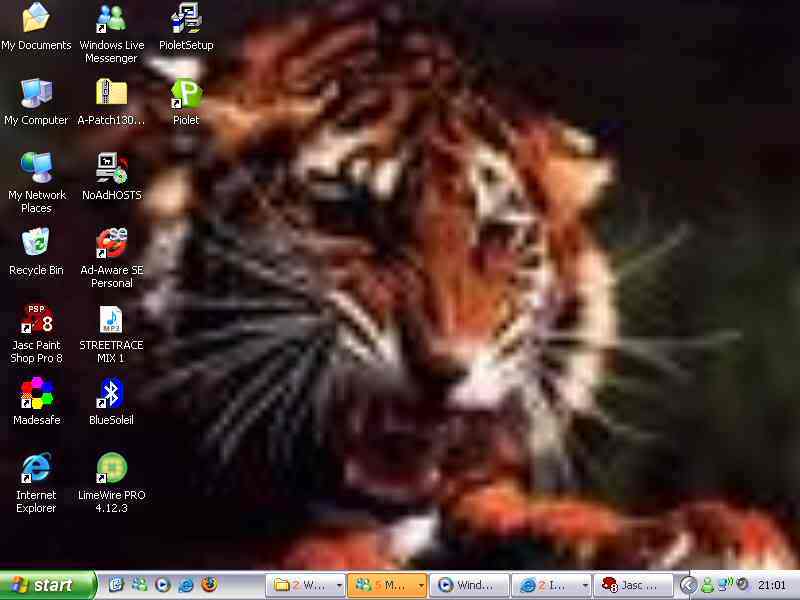Viewport: 800px width, 600px height.
Task: Select the Ad-Aware SE Personal desktop icon
Action: [x=111, y=244]
